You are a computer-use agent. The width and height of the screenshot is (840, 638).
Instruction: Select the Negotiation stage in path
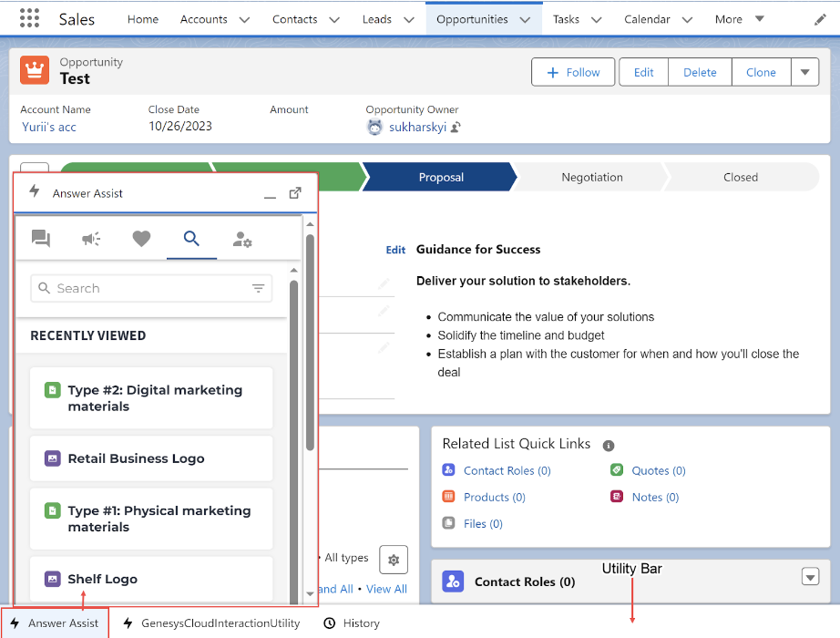click(592, 177)
